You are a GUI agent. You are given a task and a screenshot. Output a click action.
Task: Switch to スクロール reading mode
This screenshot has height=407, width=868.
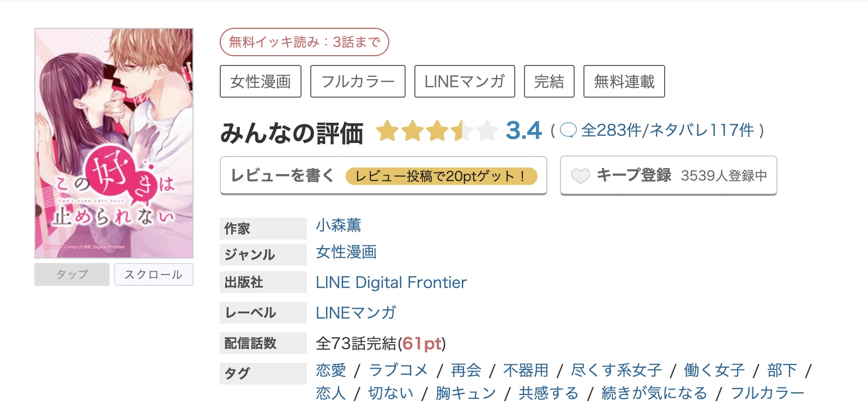pyautogui.click(x=153, y=274)
